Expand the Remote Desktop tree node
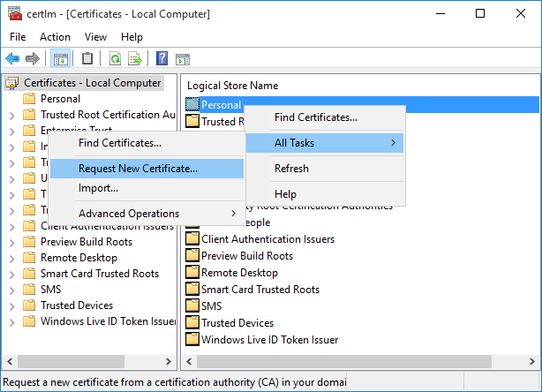 (11, 258)
